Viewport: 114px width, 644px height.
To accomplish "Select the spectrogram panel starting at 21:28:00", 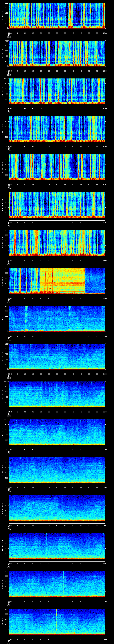I will click(57, 546).
